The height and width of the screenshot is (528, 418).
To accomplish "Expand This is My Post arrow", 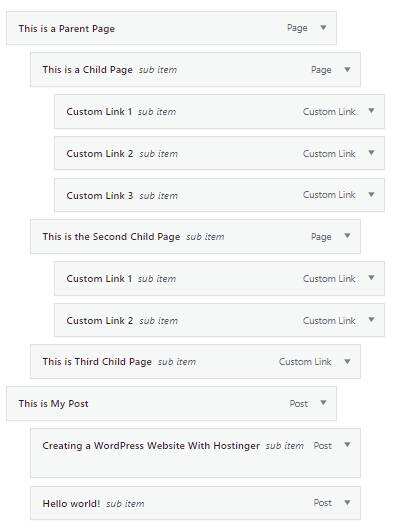I will (x=323, y=403).
